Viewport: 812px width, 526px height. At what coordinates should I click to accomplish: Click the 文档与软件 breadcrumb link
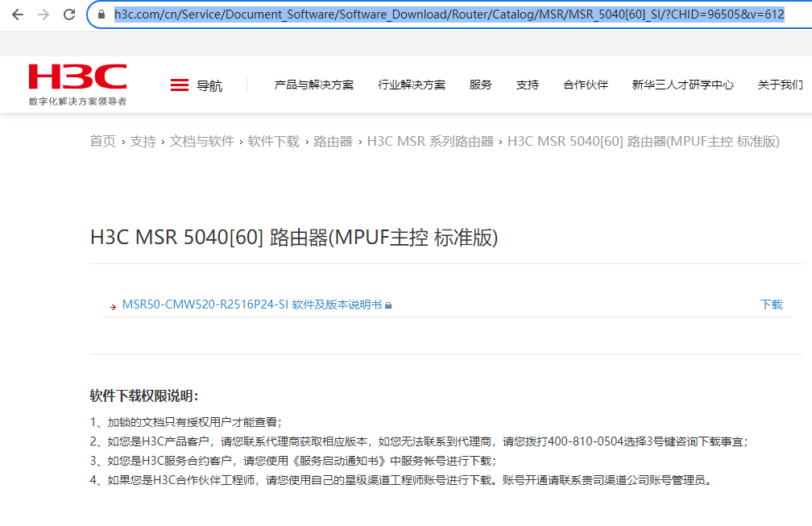tap(201, 141)
